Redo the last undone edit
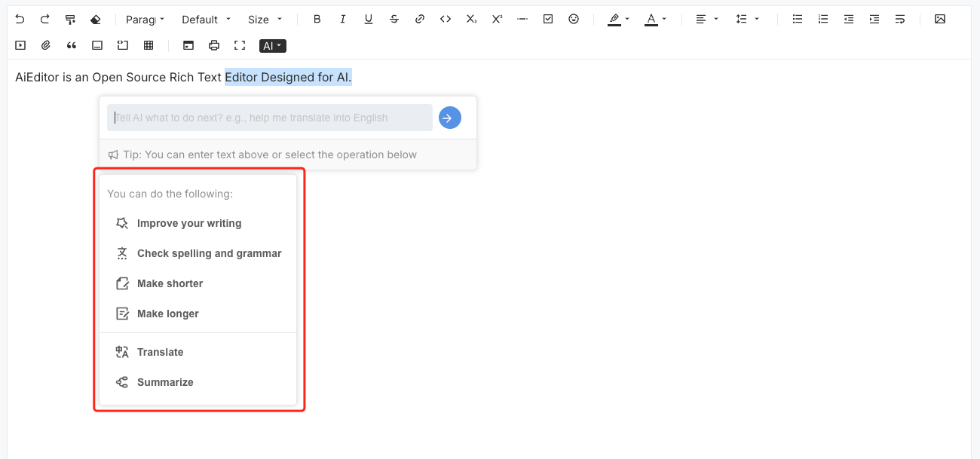The height and width of the screenshot is (459, 980). point(45,19)
